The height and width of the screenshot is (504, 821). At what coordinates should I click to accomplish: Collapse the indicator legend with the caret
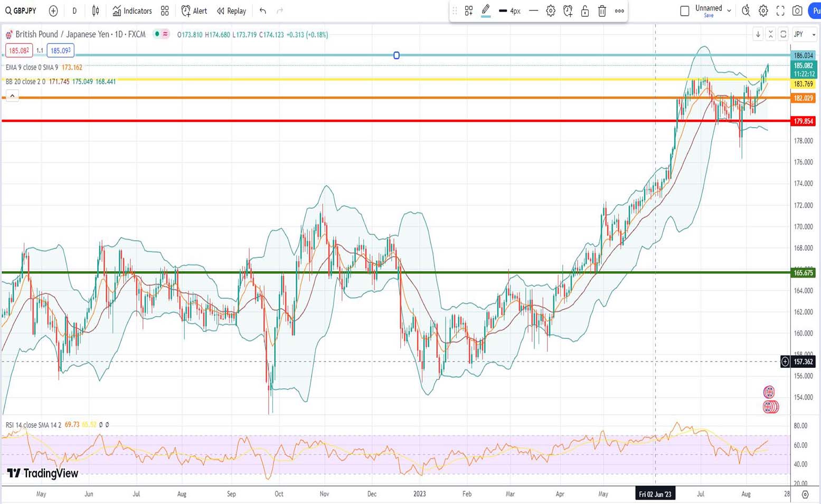12,96
